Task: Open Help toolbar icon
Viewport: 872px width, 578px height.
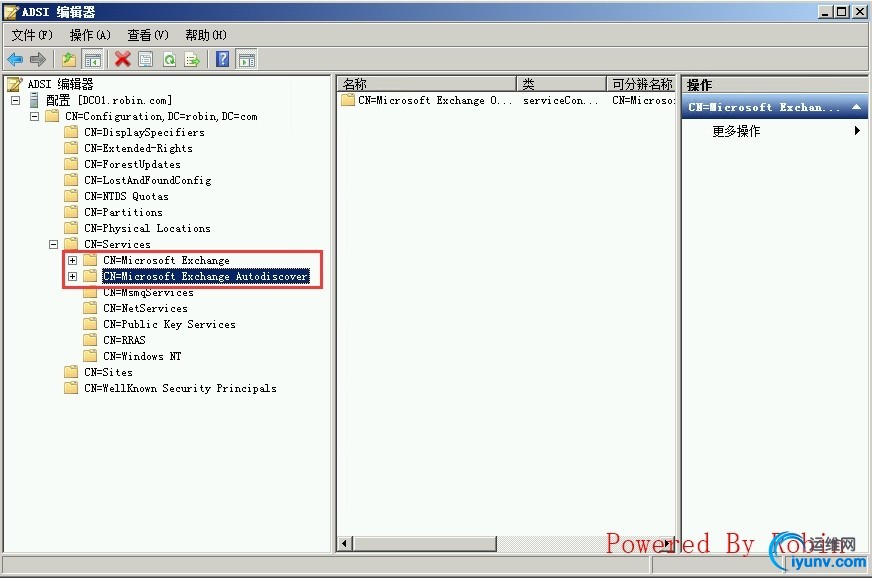Action: tap(222, 59)
